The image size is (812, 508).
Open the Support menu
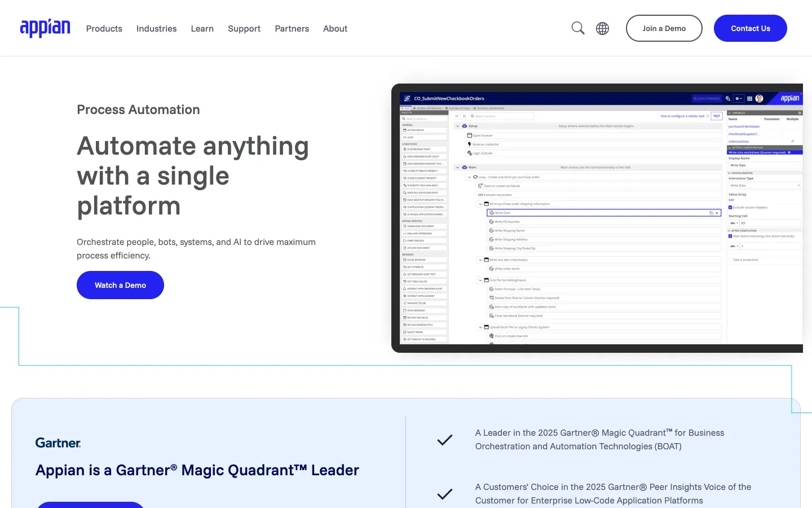(244, 28)
